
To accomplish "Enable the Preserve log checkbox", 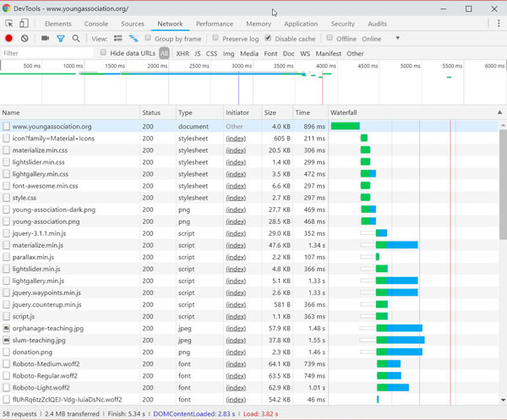I will click(x=215, y=39).
